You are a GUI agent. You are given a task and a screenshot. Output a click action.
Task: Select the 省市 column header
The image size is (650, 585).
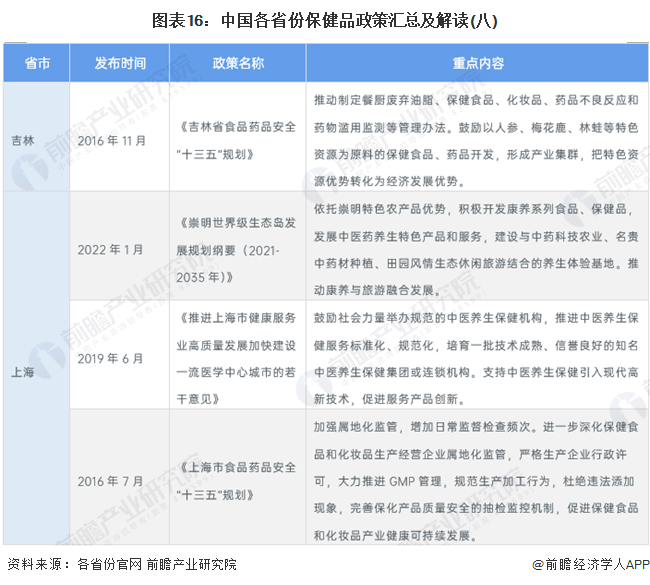[x=37, y=63]
